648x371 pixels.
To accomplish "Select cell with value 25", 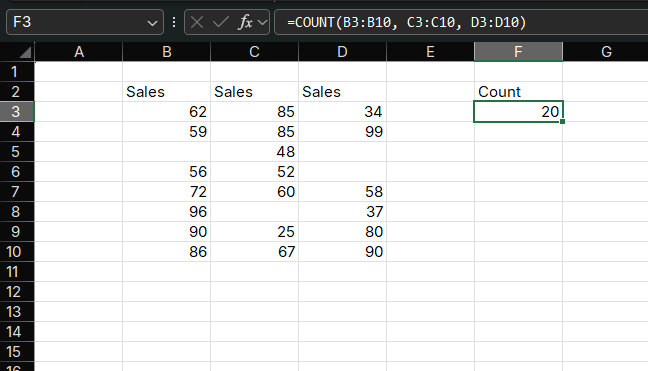I will 255,232.
